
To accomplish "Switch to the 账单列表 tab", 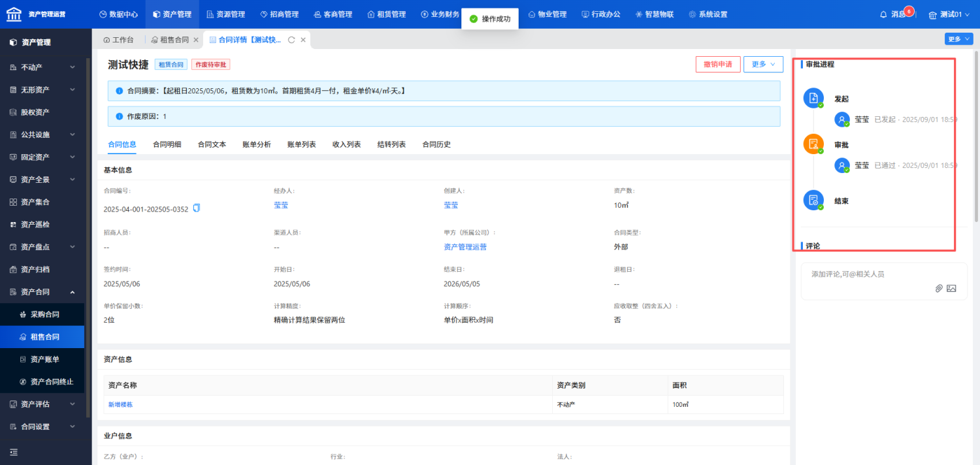I will (x=302, y=144).
